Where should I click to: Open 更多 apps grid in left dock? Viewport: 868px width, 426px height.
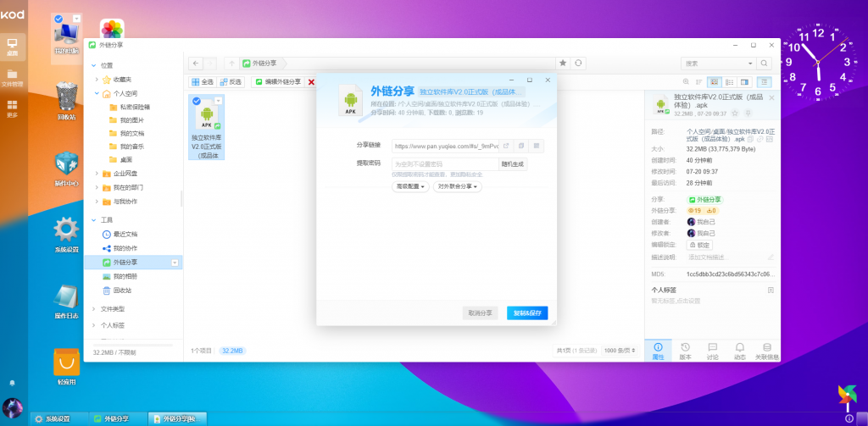12,108
